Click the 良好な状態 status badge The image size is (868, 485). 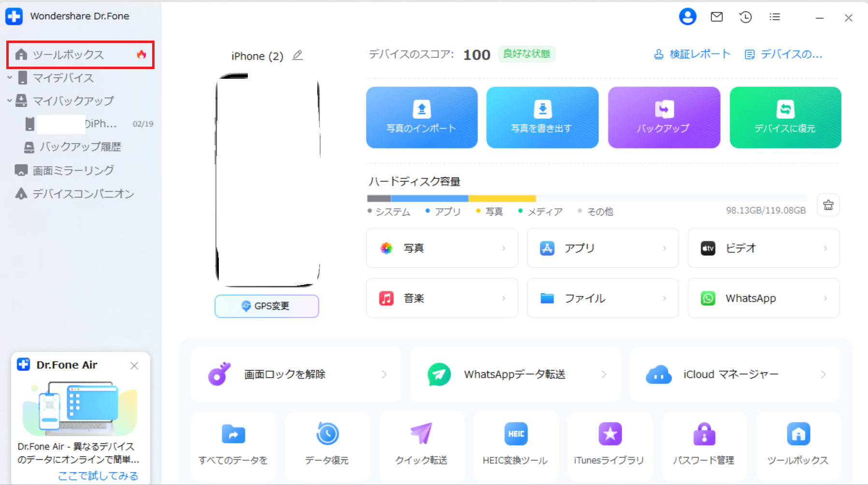tap(526, 54)
